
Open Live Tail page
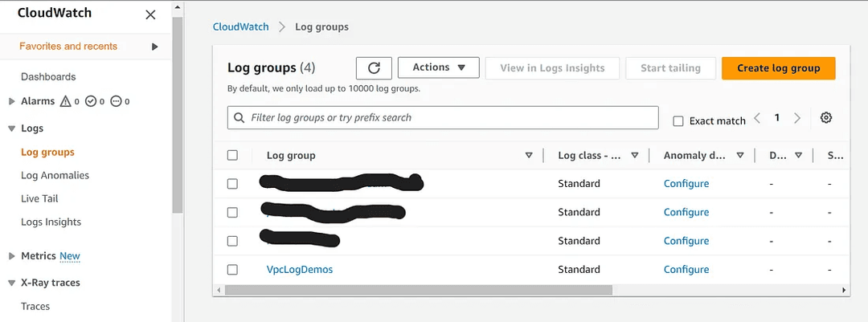tap(39, 198)
